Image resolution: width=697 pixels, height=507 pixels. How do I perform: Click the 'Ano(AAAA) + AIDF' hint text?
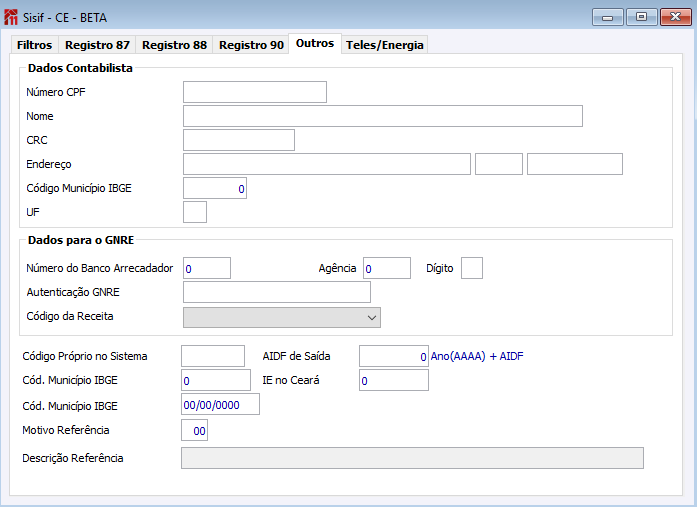(477, 356)
